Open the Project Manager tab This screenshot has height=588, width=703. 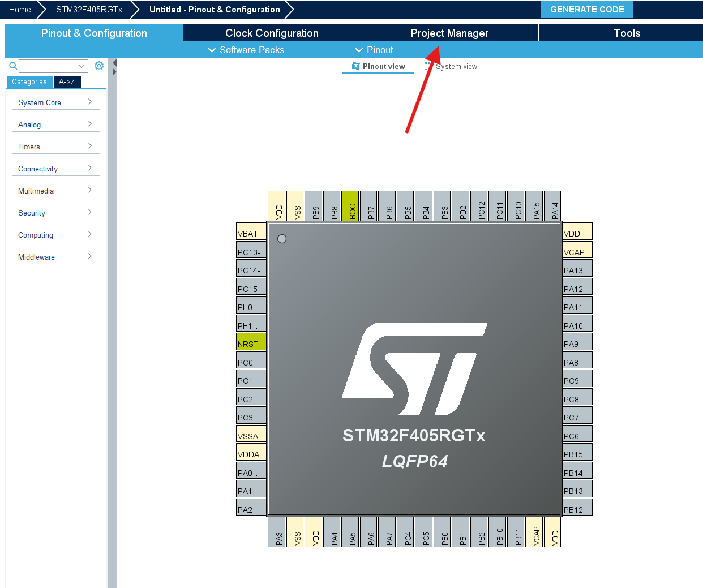click(x=449, y=33)
